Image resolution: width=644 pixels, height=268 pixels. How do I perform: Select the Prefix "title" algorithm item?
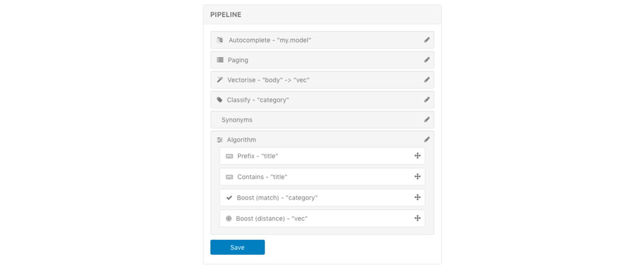322,156
